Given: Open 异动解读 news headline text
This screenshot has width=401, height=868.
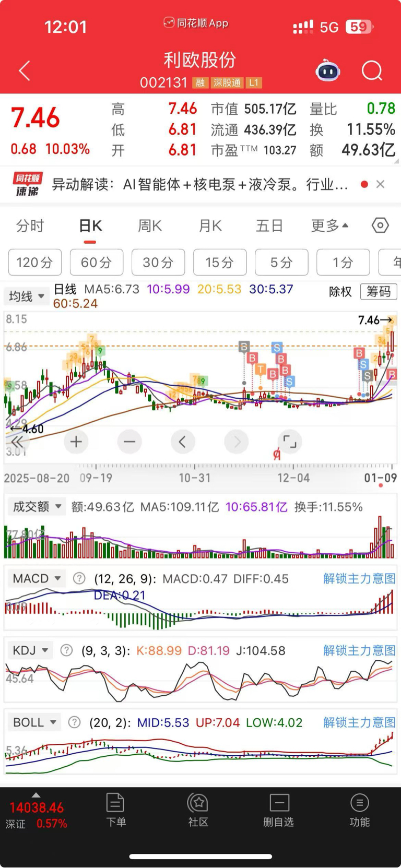Looking at the screenshot, I should (x=200, y=184).
